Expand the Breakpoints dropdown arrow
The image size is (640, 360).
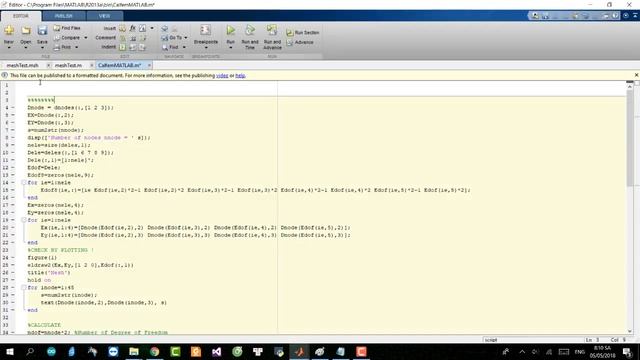206,48
